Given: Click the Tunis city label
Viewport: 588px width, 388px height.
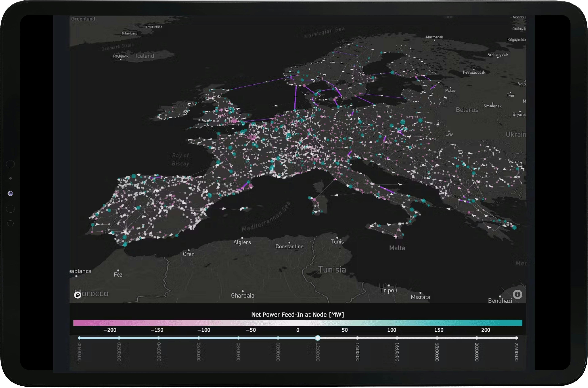Looking at the screenshot, I should pos(337,242).
